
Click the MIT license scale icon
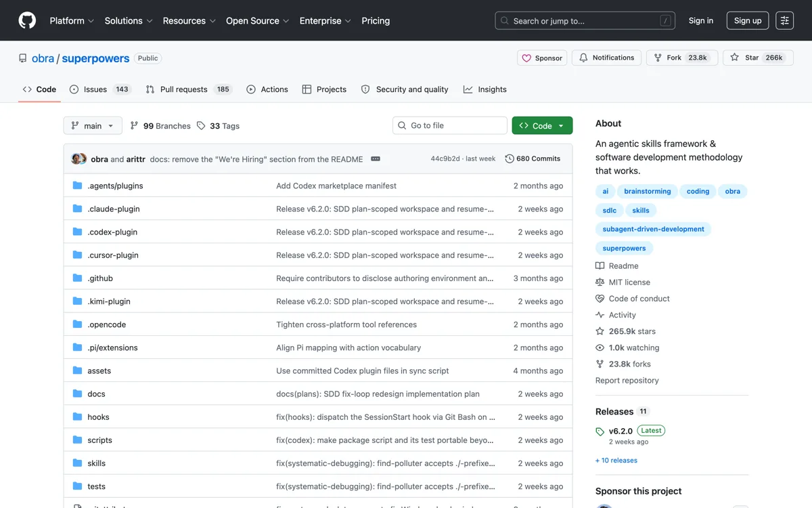[600, 282]
